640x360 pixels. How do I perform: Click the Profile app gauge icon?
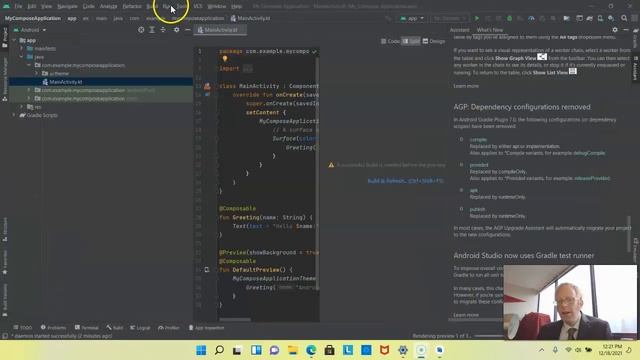tap(531, 18)
